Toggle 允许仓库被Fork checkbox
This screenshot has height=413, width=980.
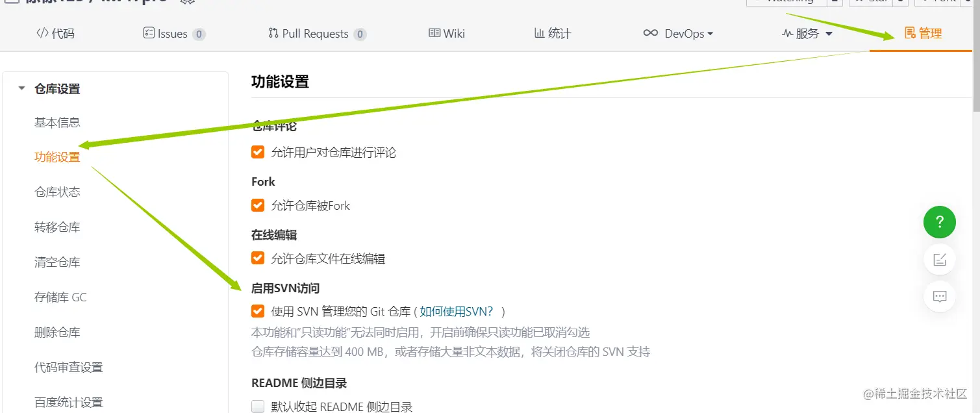(x=258, y=205)
